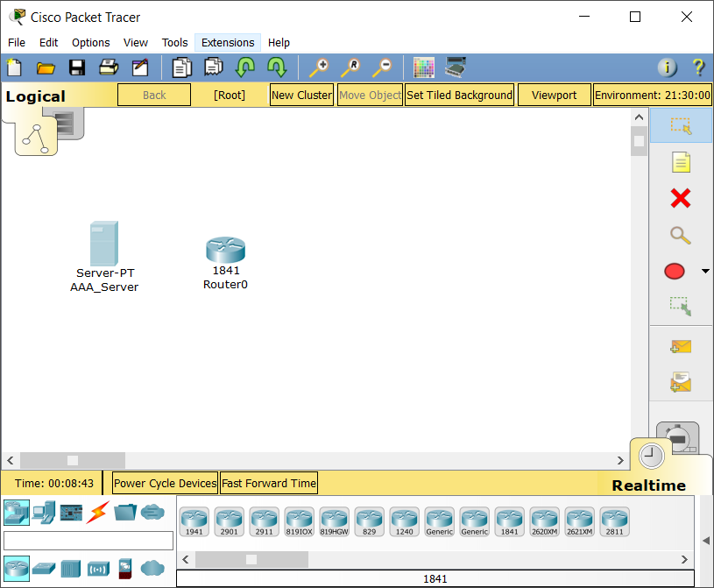
Task: Click the workspace scroll up arrow
Action: (x=639, y=117)
